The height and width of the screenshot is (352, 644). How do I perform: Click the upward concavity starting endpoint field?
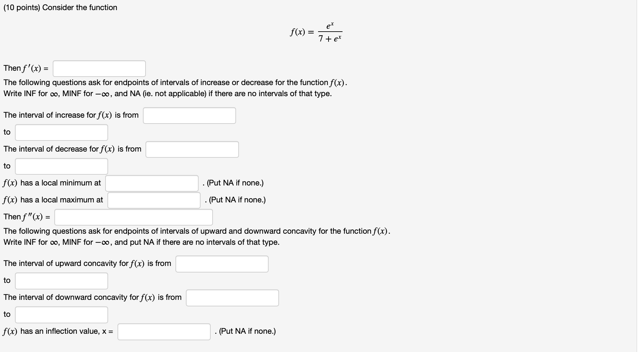(222, 263)
